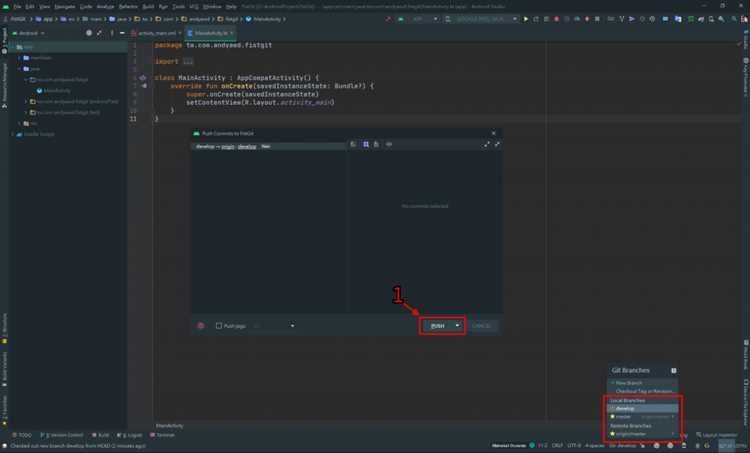This screenshot has height=453, width=750.
Task: Select origin/master remote branch
Action: (642, 434)
